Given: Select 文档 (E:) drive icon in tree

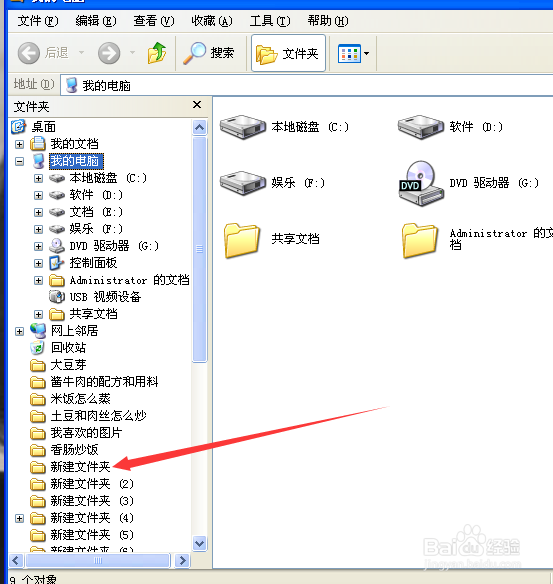Looking at the screenshot, I should click(x=57, y=212).
